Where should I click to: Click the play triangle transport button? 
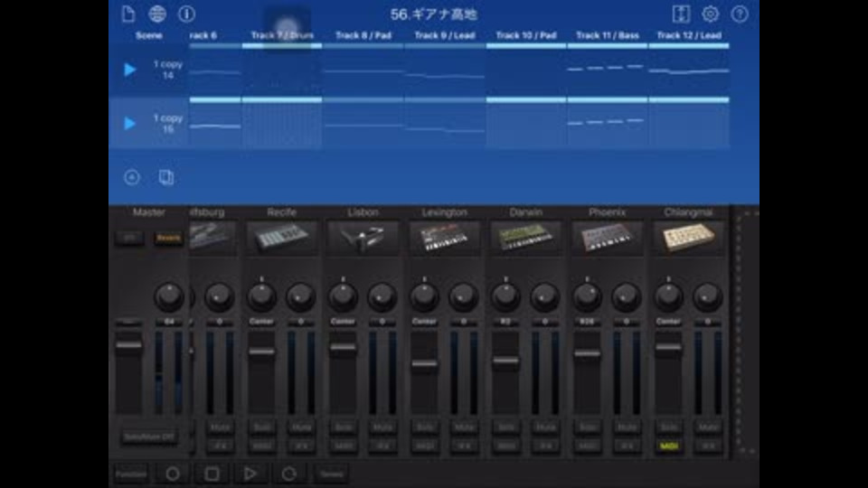tap(250, 474)
